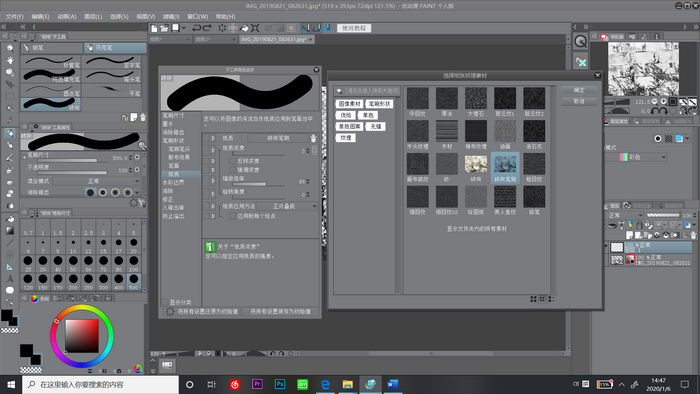Open the 混合模式 dropdown in tool property
The image size is (700, 394).
96,181
